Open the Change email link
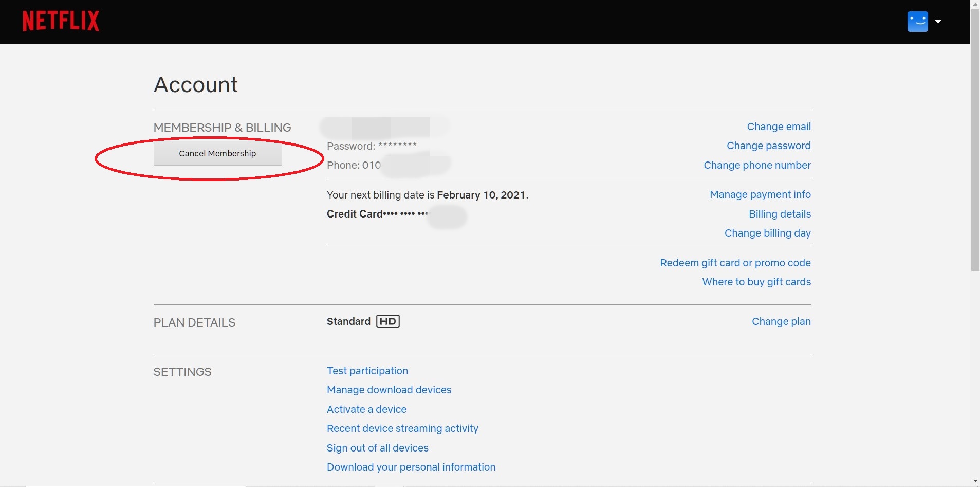The height and width of the screenshot is (487, 980). pyautogui.click(x=779, y=127)
